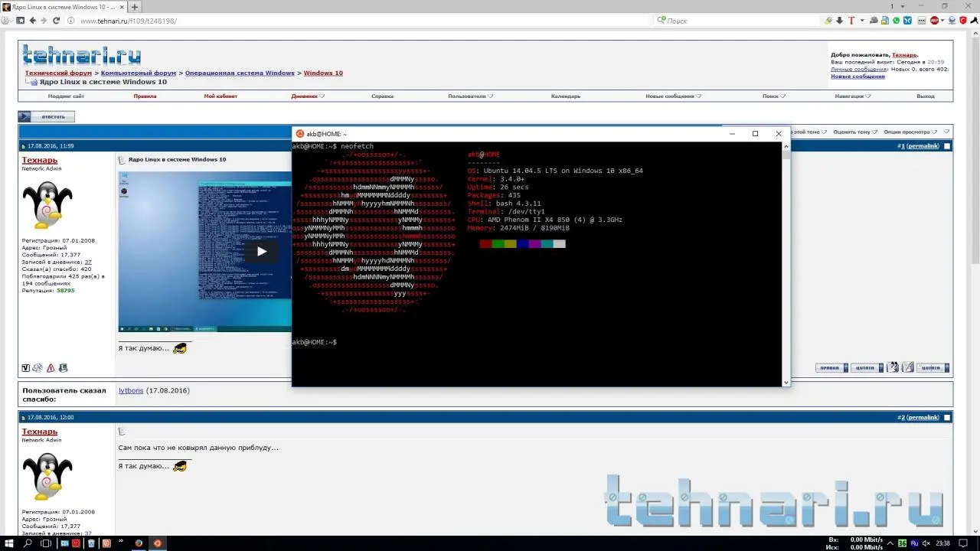Play the embedded video in first post

tap(261, 251)
